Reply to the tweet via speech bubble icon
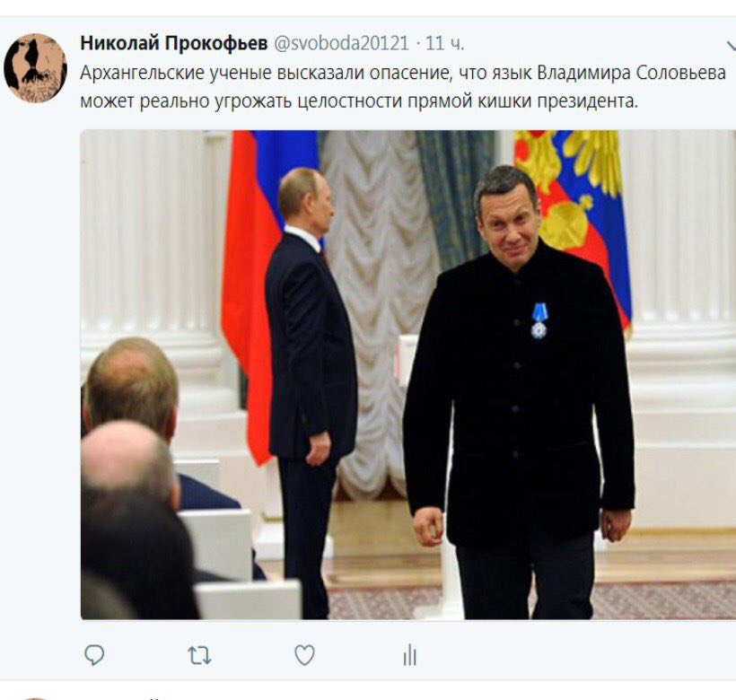 (x=94, y=655)
